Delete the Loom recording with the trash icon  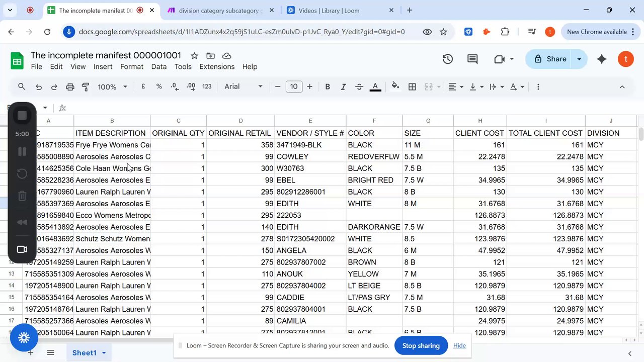point(22,196)
